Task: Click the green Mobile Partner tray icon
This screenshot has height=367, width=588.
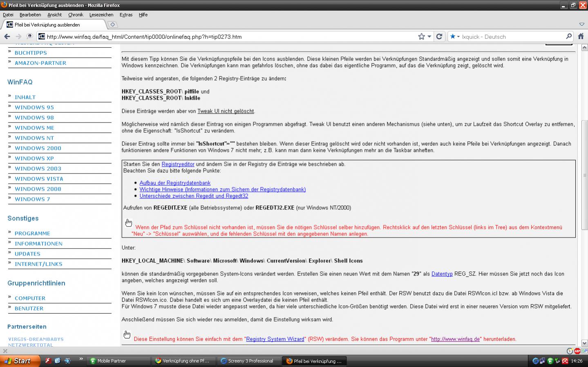Action: tap(550, 361)
